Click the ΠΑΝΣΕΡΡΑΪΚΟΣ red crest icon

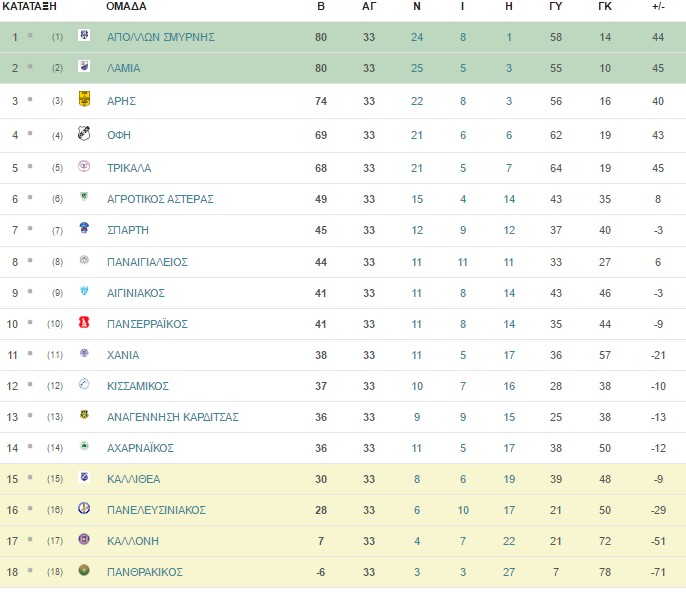click(84, 322)
